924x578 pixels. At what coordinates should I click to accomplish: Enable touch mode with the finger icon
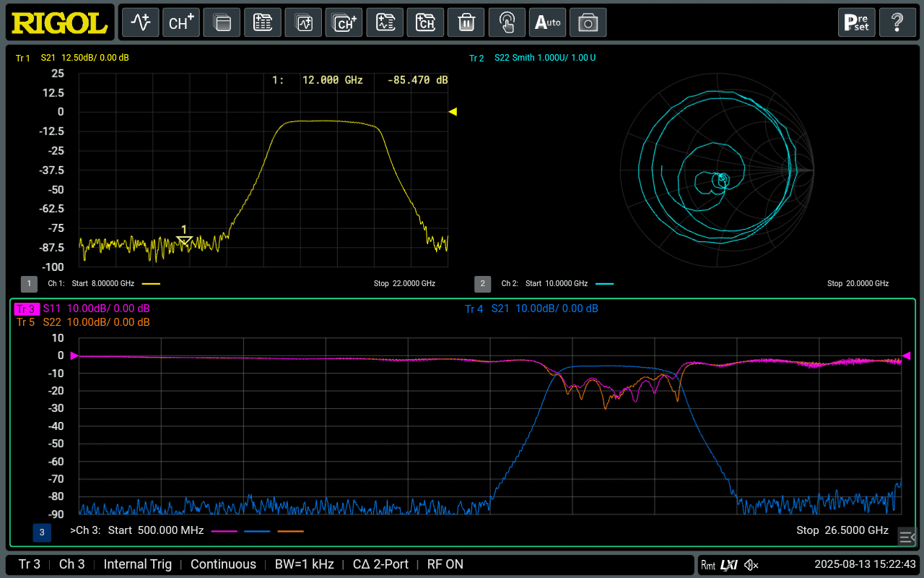(507, 22)
